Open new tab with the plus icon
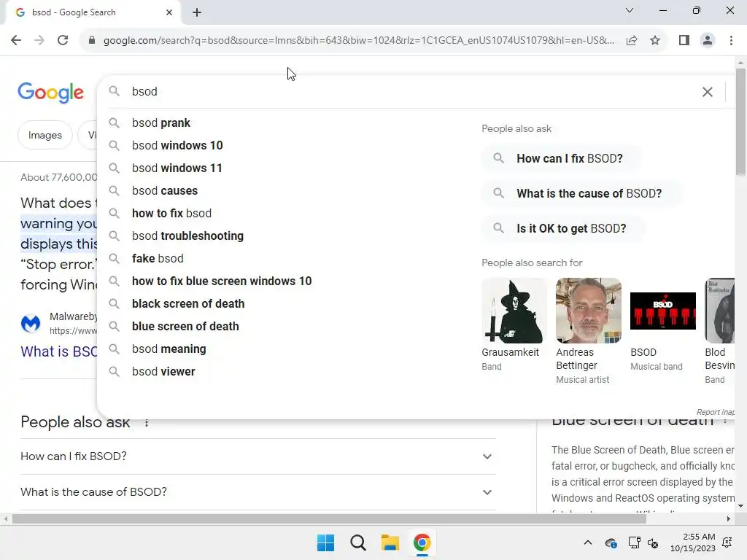Image resolution: width=747 pixels, height=560 pixels. click(x=197, y=12)
